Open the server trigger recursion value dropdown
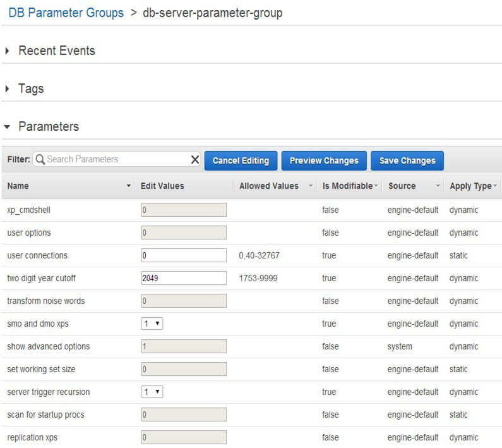This screenshot has width=502, height=448. [x=152, y=392]
